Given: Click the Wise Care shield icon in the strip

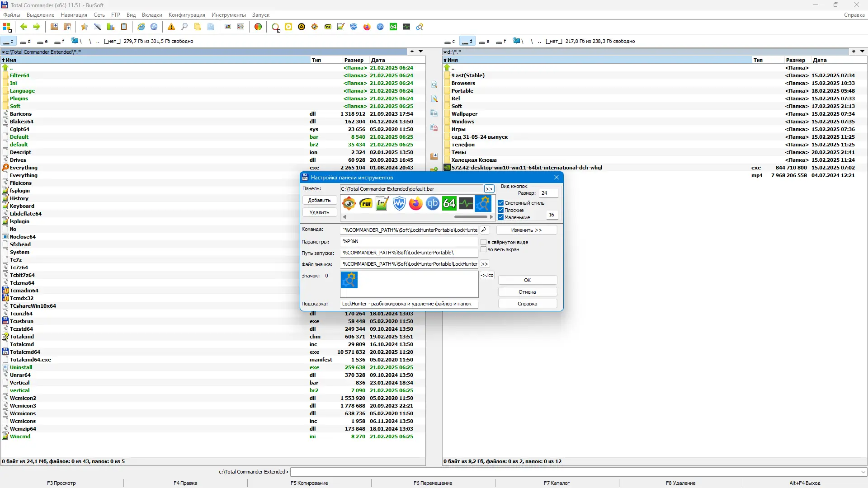Looking at the screenshot, I should tap(399, 204).
